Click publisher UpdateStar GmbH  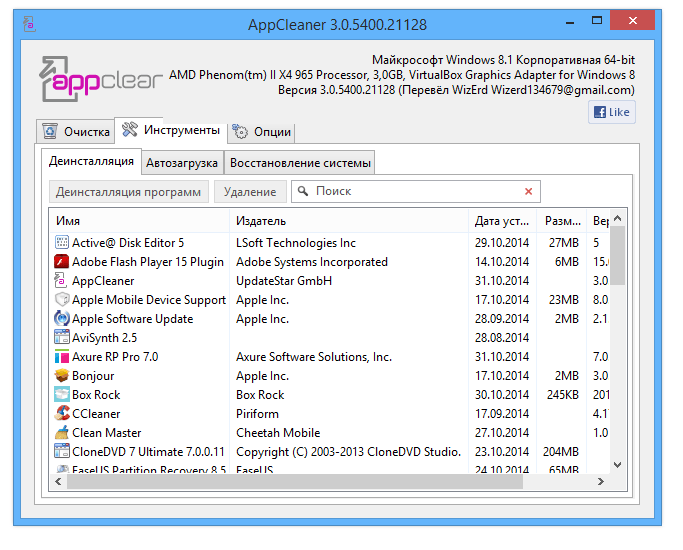284,281
